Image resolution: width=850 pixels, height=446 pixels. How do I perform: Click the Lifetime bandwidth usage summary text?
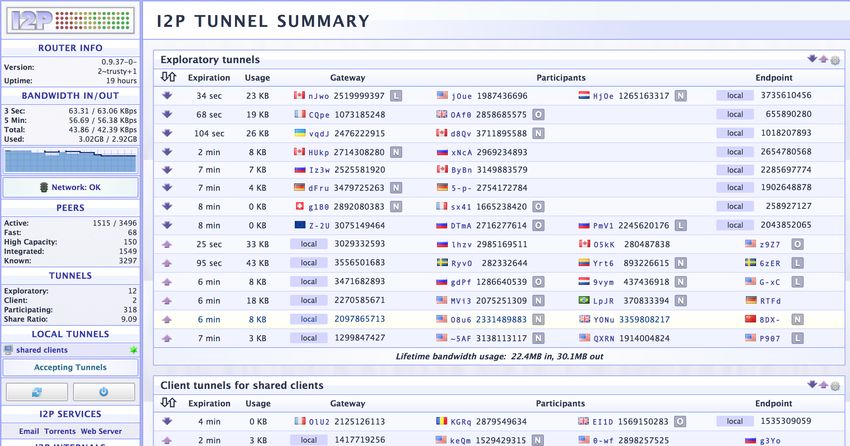point(499,356)
